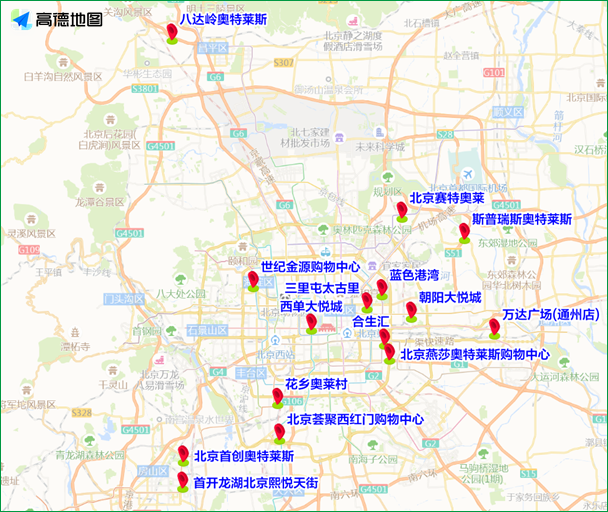Click the red pin for 八达岭奥特莱斯
This screenshot has width=608, height=512.
click(172, 33)
